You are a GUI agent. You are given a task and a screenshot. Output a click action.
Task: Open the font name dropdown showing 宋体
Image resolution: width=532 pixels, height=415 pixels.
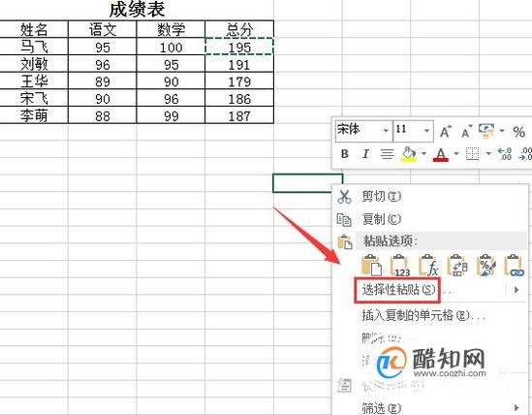pyautogui.click(x=363, y=130)
